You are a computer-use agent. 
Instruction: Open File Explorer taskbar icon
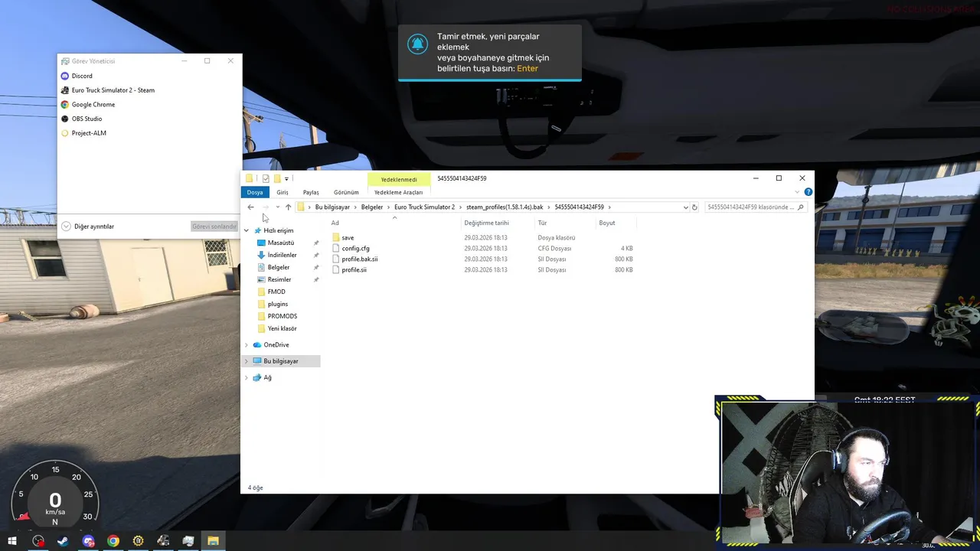pos(213,541)
